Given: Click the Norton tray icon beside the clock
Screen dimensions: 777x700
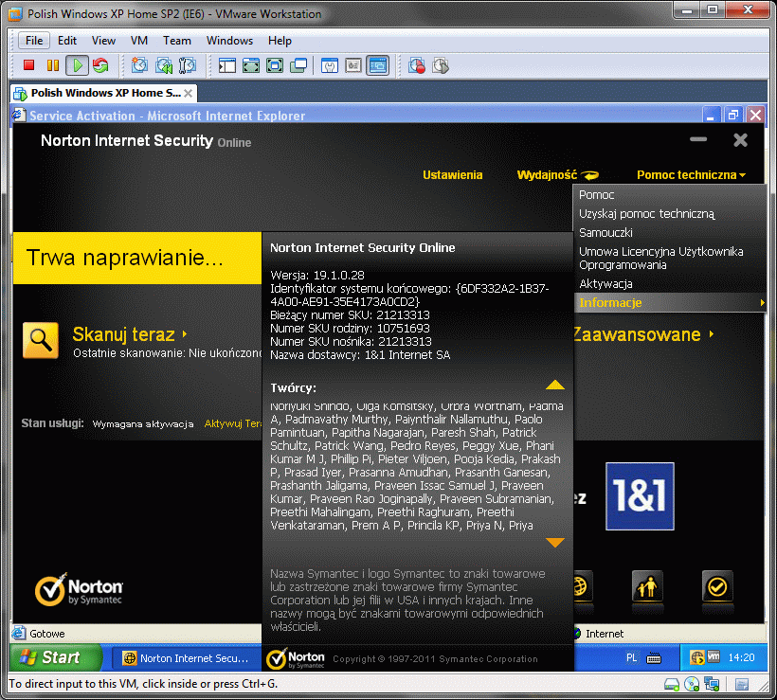Looking at the screenshot, I should (x=696, y=657).
